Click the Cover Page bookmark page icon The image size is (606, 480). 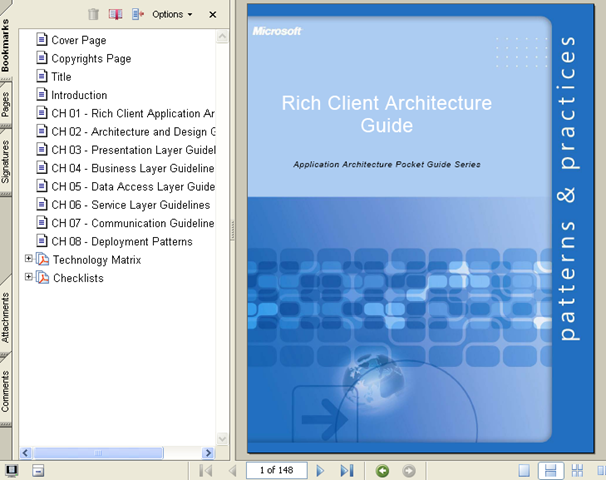pyautogui.click(x=42, y=39)
